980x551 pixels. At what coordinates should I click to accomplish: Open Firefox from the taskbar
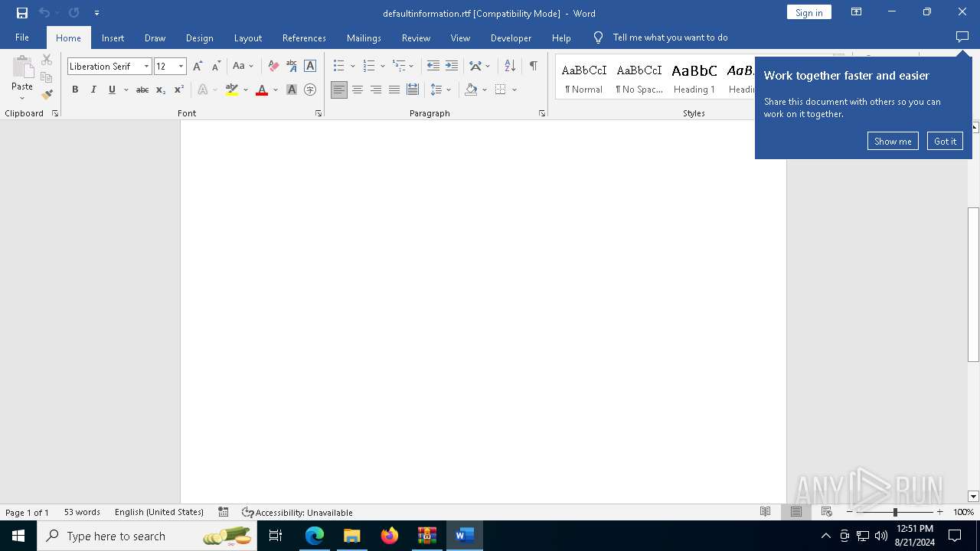[390, 536]
